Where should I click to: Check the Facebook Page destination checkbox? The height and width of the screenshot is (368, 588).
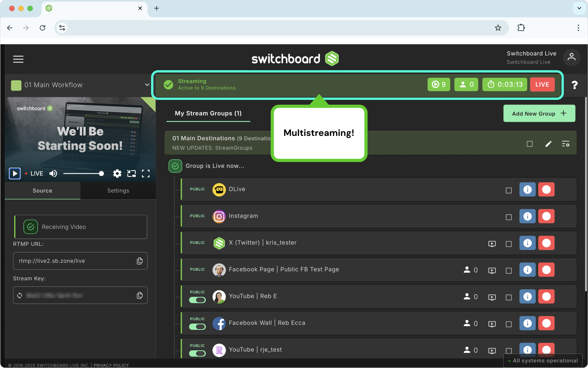[509, 271]
